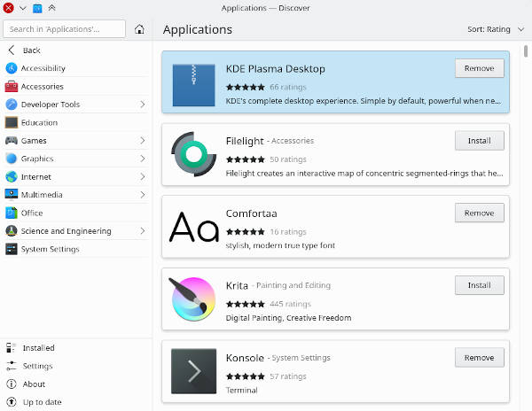Image resolution: width=532 pixels, height=411 pixels.
Task: Open the Sort: Rating dropdown
Action: click(496, 29)
